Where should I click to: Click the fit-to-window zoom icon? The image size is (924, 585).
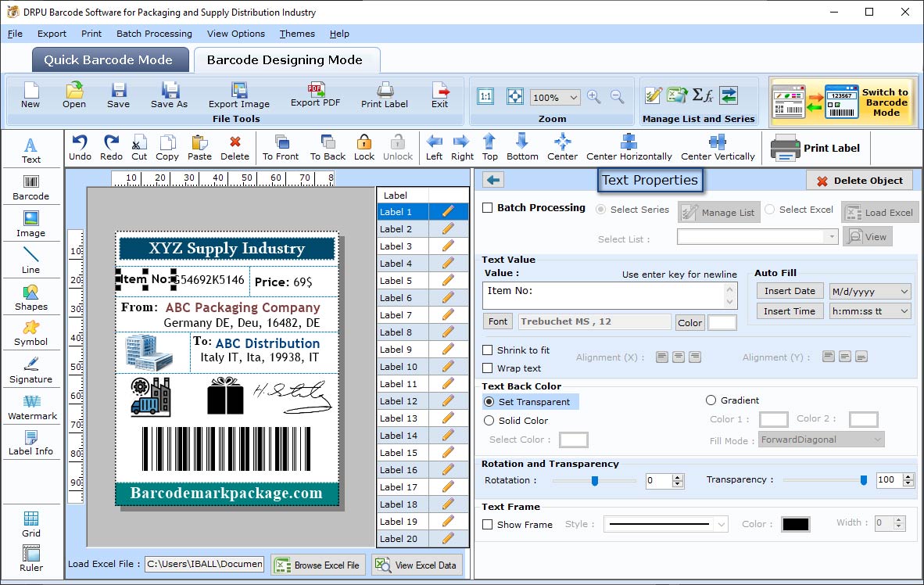514,97
